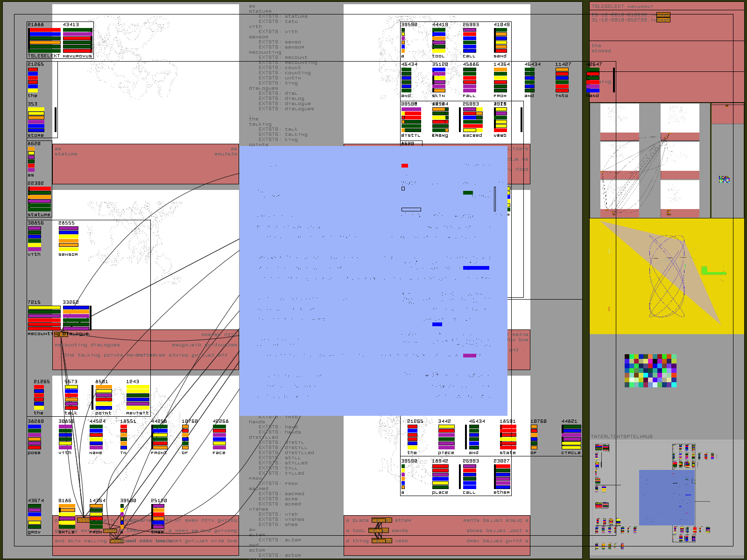Viewport: 747px width, 560px height.
Task: Select the sand color bar stack
Action: click(500, 41)
